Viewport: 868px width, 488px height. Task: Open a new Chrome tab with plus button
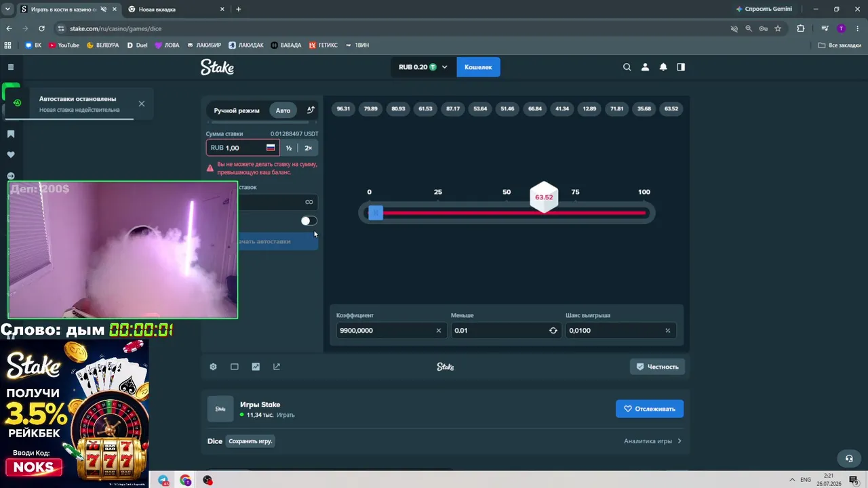(239, 9)
